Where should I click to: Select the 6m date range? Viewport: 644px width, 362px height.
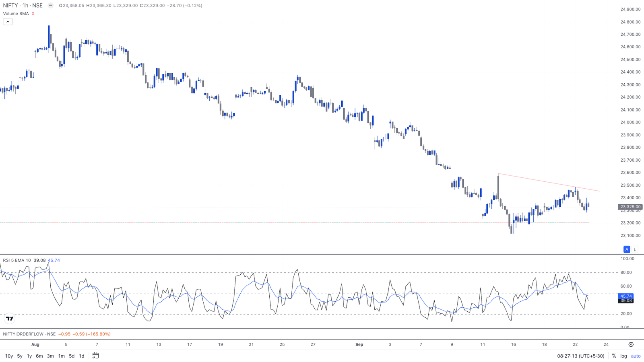(39, 356)
